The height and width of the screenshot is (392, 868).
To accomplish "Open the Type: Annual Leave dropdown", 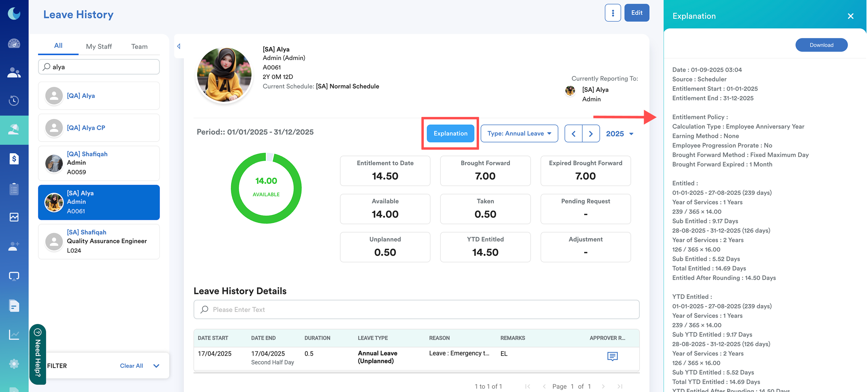I will tap(519, 133).
